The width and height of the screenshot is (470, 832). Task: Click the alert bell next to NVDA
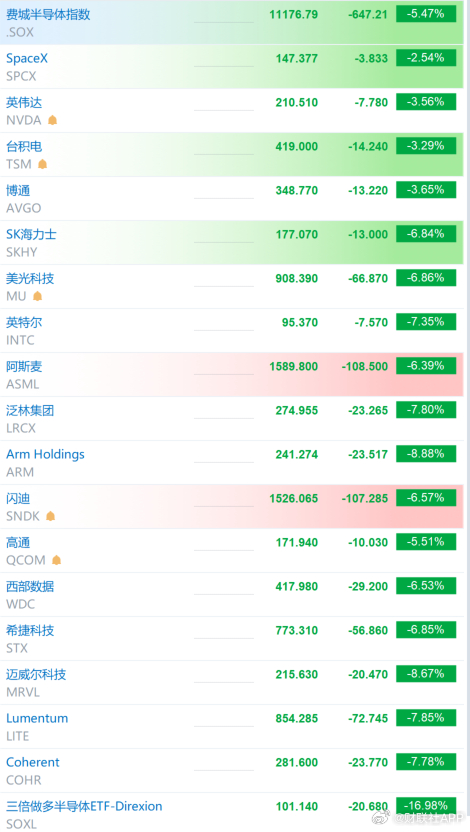pos(53,120)
